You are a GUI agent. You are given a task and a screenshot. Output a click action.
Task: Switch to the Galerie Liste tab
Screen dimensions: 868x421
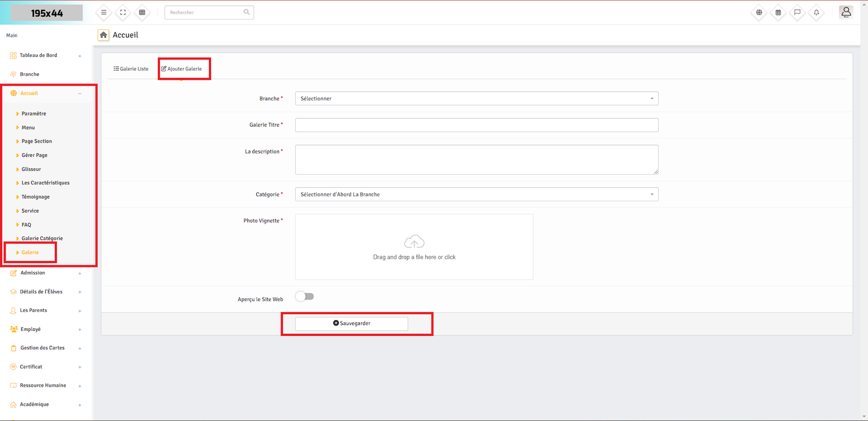tap(131, 69)
